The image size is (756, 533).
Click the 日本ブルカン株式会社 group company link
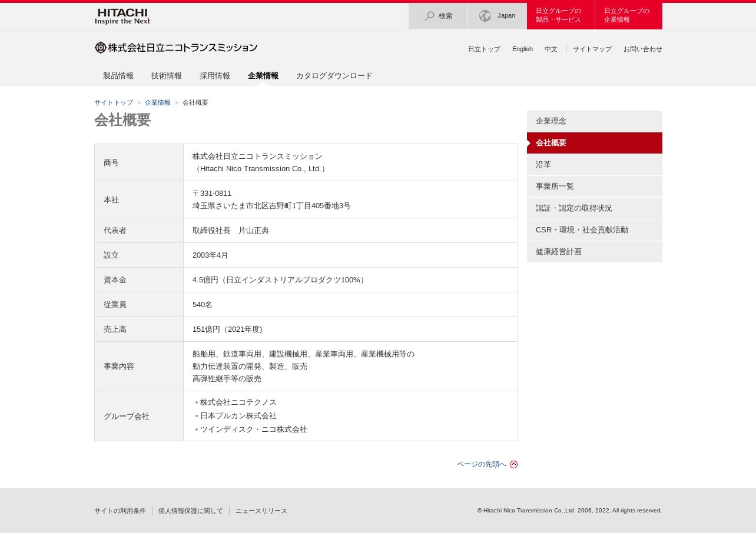[238, 416]
